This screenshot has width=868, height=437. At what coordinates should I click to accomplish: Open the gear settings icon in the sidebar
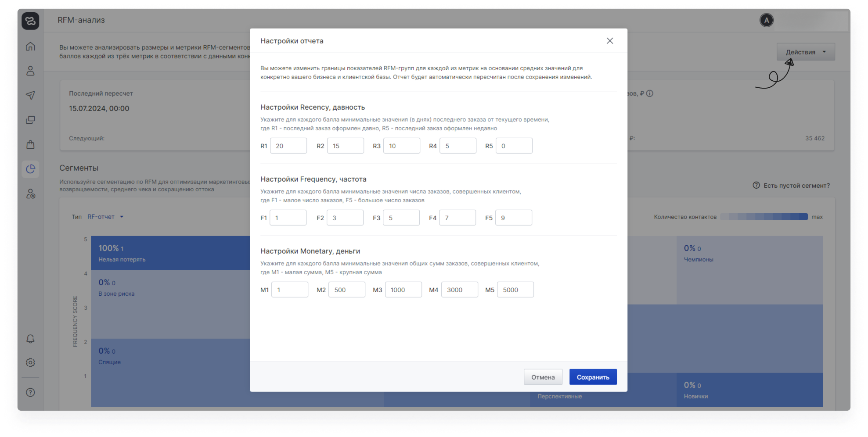point(30,362)
